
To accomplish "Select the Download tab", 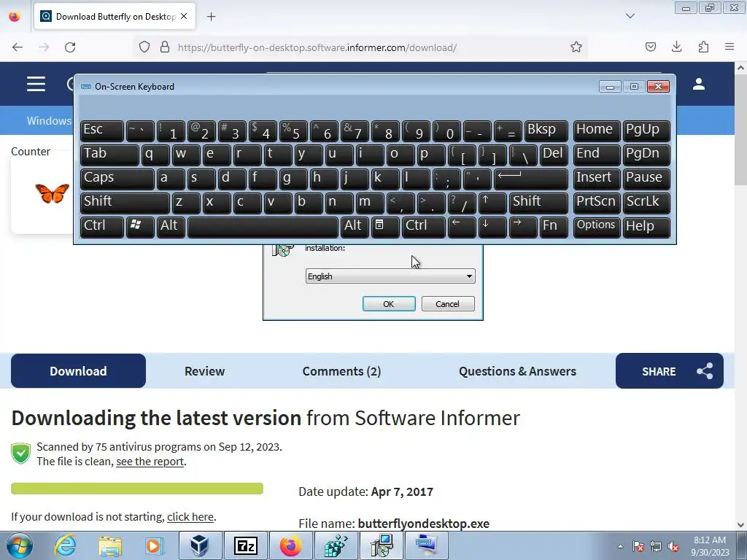I will click(78, 371).
